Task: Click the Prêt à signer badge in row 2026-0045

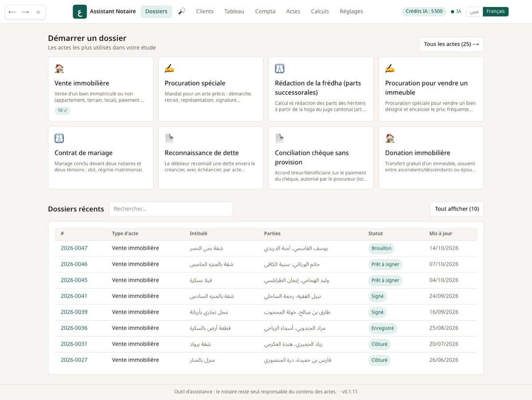Action: [x=385, y=280]
